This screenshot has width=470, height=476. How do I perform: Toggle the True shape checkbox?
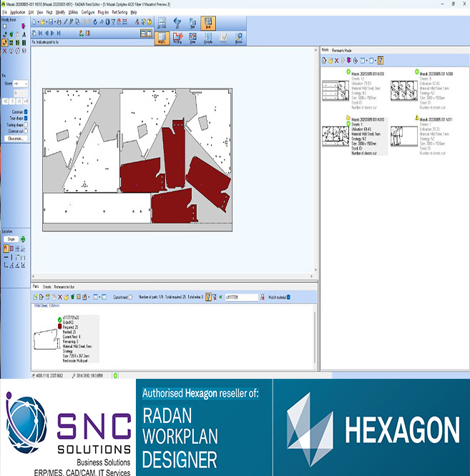coord(26,118)
